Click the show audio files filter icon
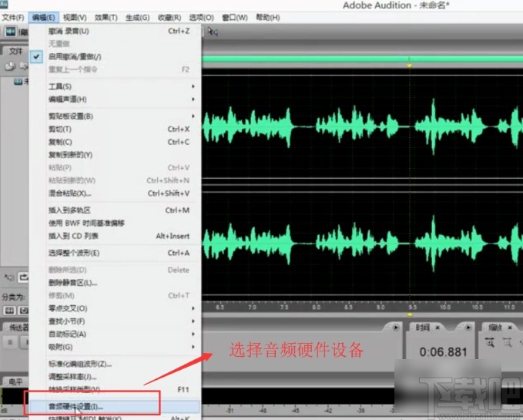The height and width of the screenshot is (420, 523). [x=9, y=311]
